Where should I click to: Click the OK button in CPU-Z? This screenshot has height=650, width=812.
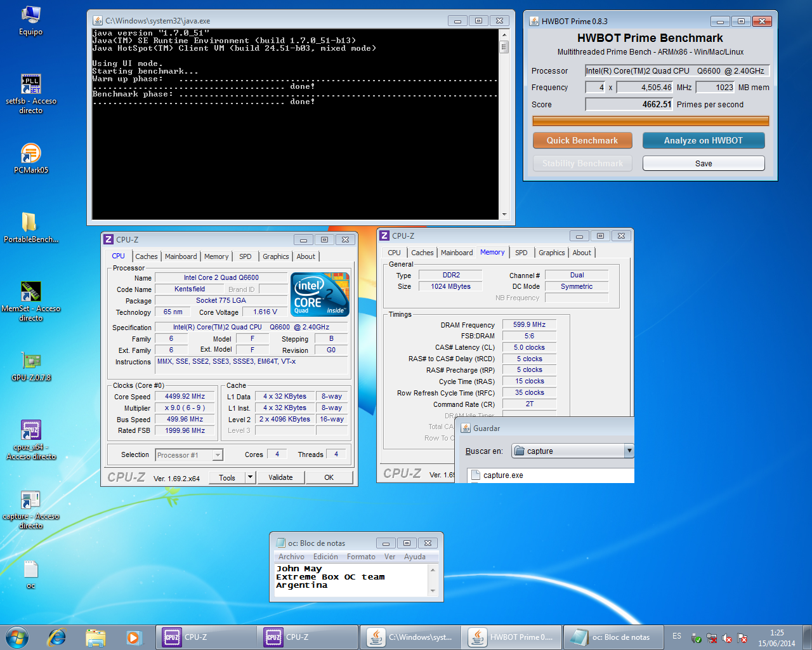click(329, 477)
